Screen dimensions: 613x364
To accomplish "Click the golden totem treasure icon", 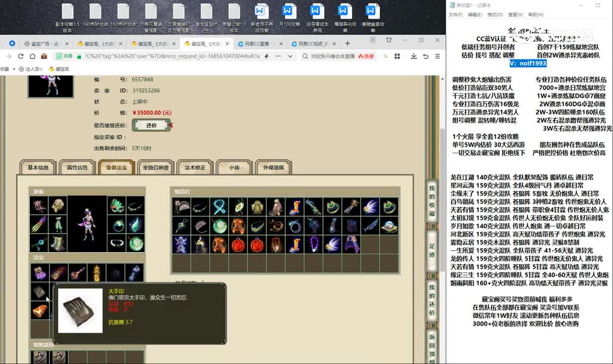I will pos(96,272).
